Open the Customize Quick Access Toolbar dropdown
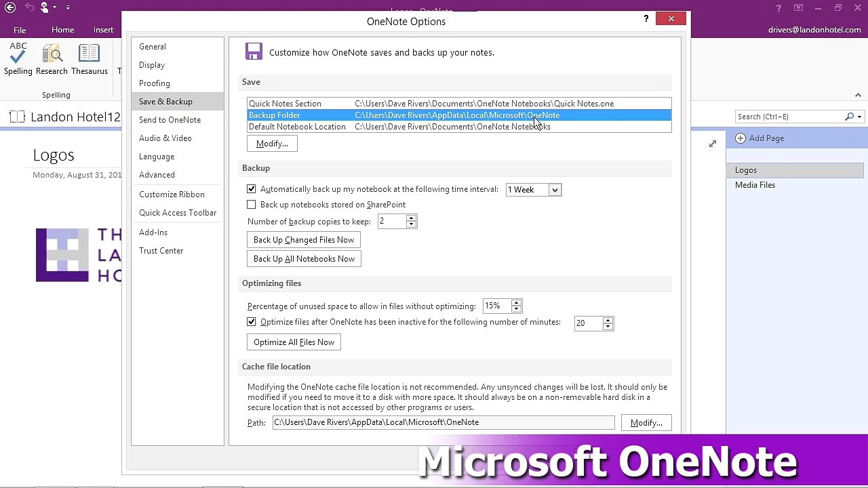The image size is (868, 488). click(68, 8)
